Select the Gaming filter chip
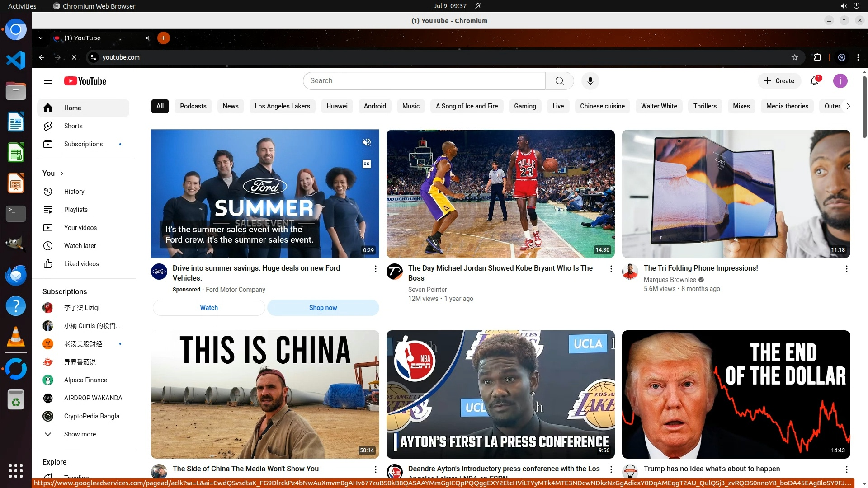Viewport: 868px width, 488px height. tap(525, 106)
